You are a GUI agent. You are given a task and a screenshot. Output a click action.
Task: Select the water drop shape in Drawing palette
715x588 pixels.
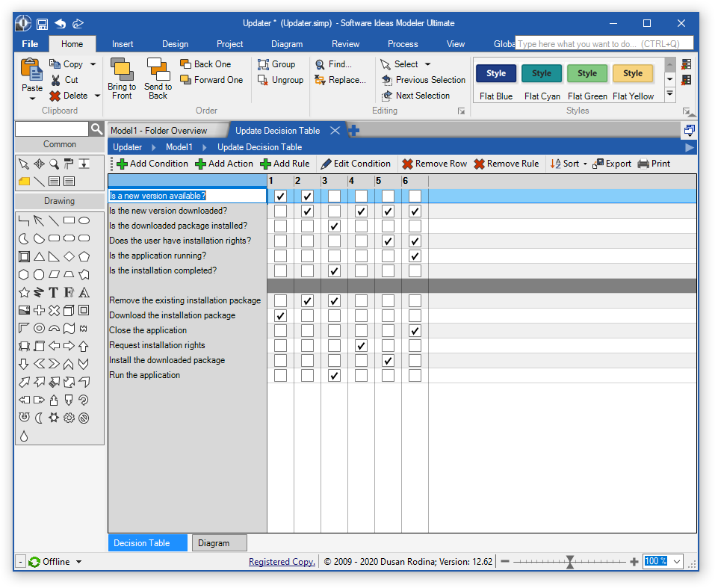[x=24, y=436]
